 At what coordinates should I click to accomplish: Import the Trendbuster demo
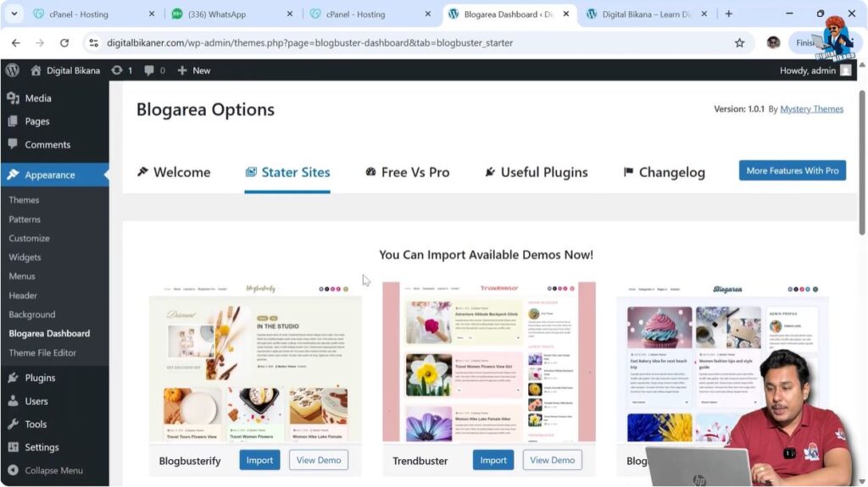(492, 460)
